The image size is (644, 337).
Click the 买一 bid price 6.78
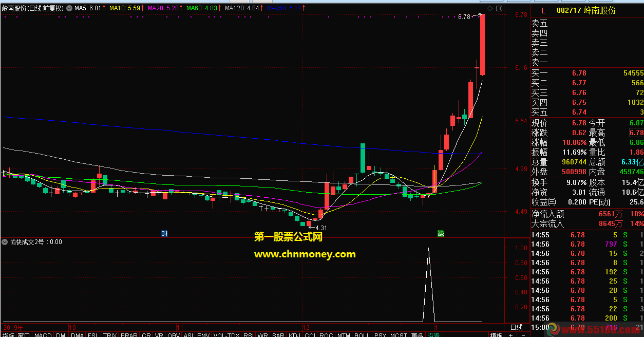[x=579, y=73]
